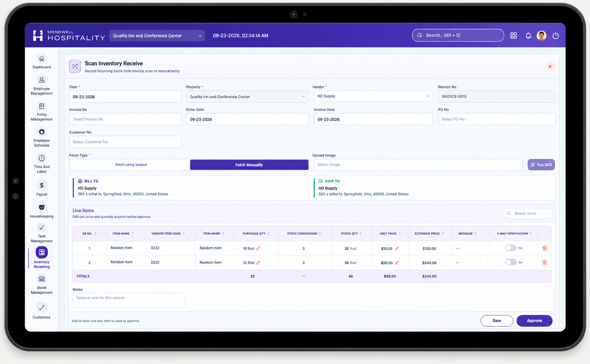Open the user profile avatar
The width and height of the screenshot is (590, 364).
coord(542,35)
